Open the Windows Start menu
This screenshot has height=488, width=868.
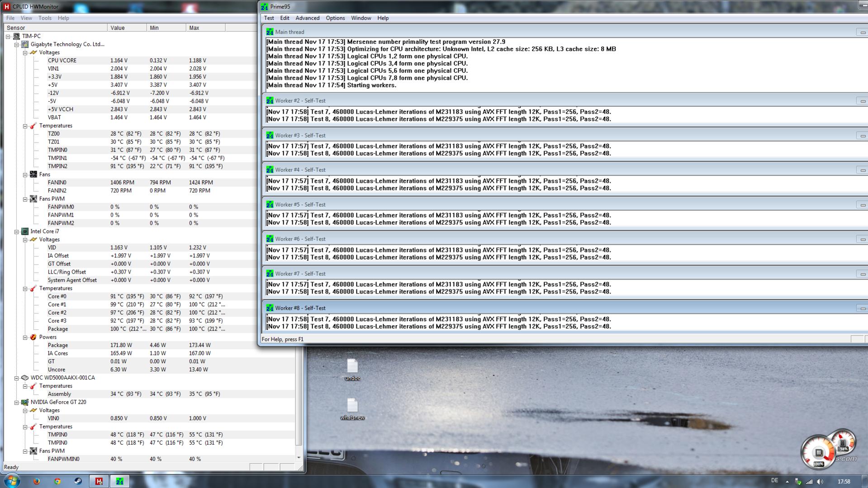pos(12,481)
